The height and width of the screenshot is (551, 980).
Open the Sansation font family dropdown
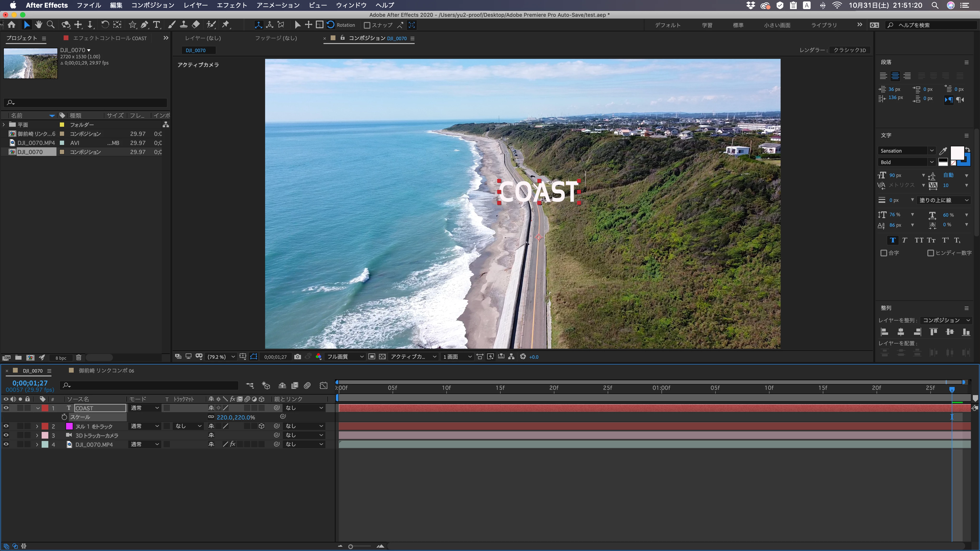coord(931,151)
